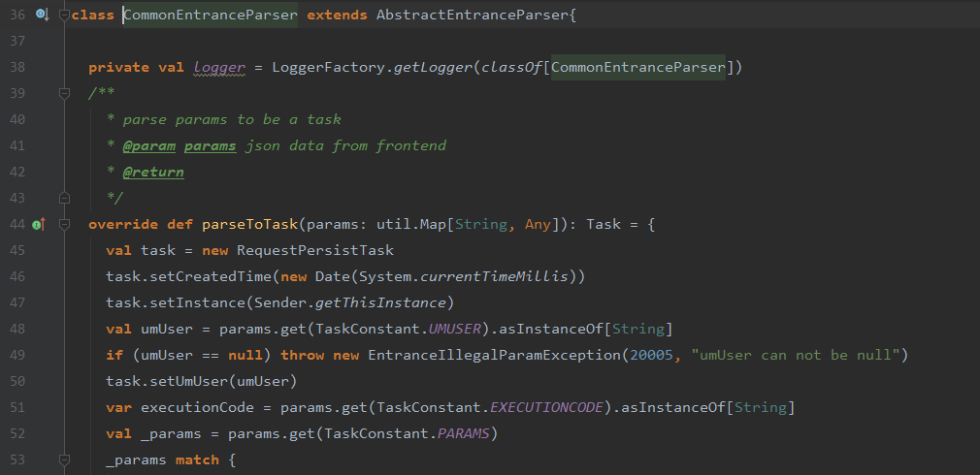Collapse the doc comment fold at line 39
This screenshot has width=980, height=475.
click(65, 94)
